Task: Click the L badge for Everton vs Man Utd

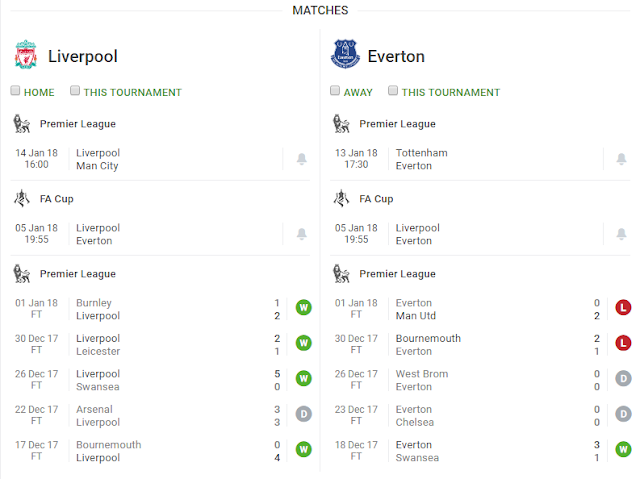Action: [623, 308]
